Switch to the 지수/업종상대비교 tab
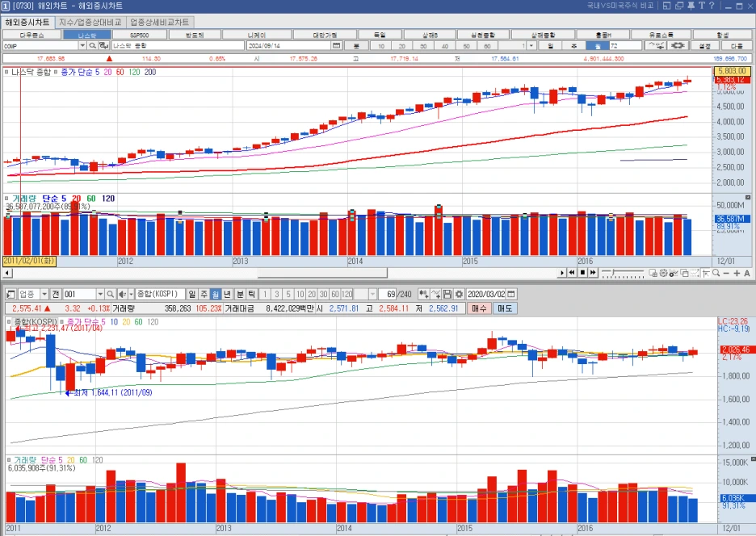The image size is (756, 536). pos(90,22)
